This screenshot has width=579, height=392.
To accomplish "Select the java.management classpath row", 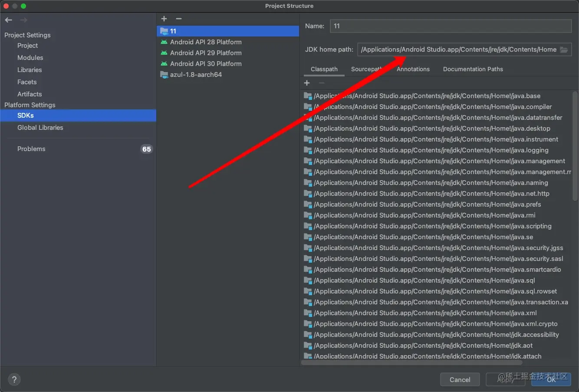I will (436, 161).
